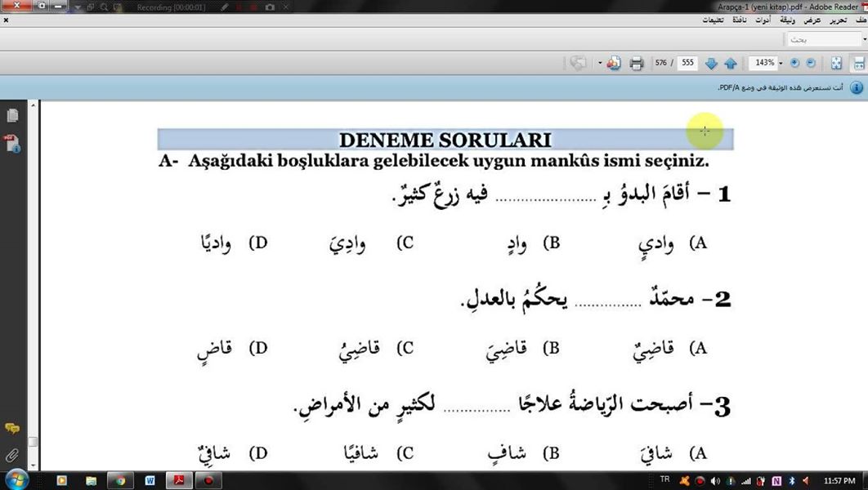Open the نافذة menu
Screen dimensions: 868x490
[x=740, y=20]
